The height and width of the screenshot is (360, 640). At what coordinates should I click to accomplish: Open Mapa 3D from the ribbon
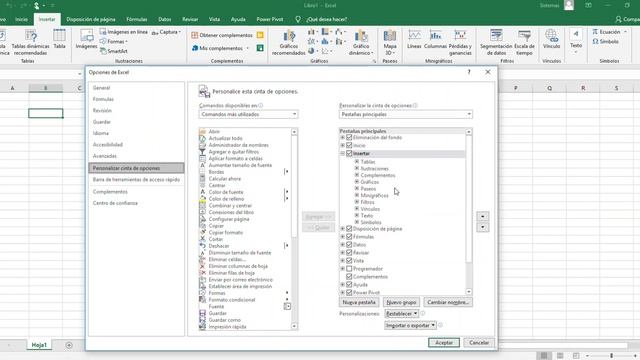click(390, 42)
